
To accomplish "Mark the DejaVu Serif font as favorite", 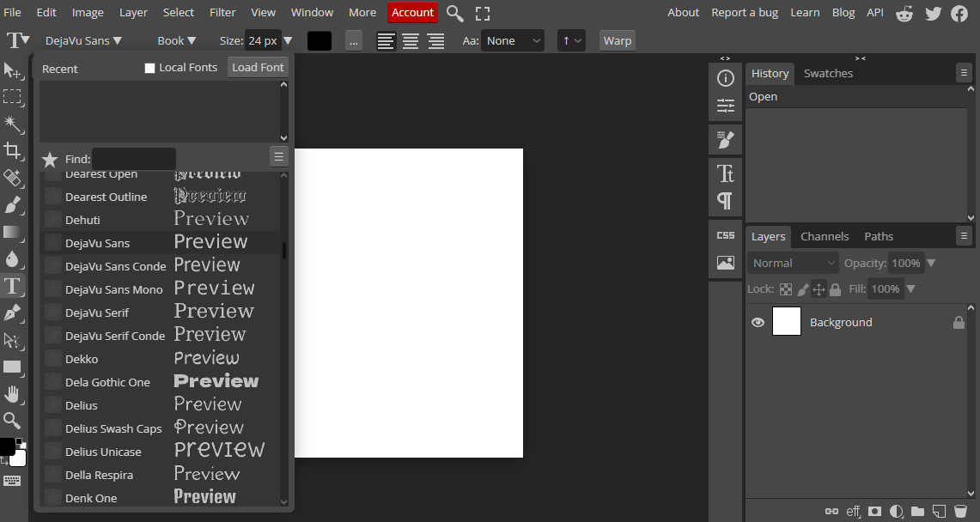I will click(53, 313).
